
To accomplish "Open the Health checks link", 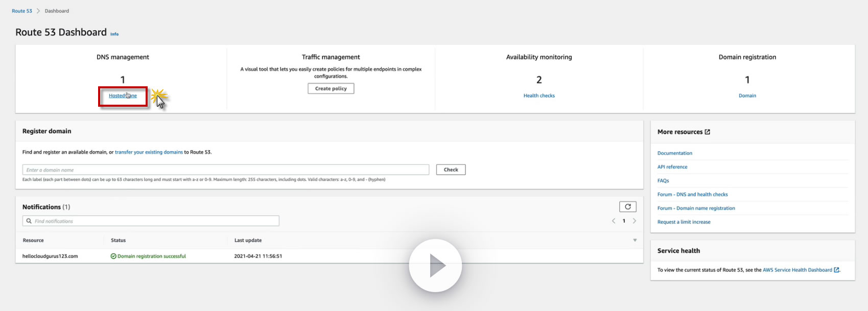I will pos(539,95).
